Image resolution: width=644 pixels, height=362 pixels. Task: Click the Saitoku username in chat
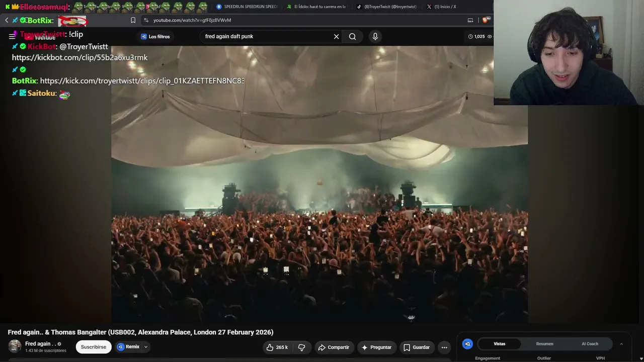42,93
